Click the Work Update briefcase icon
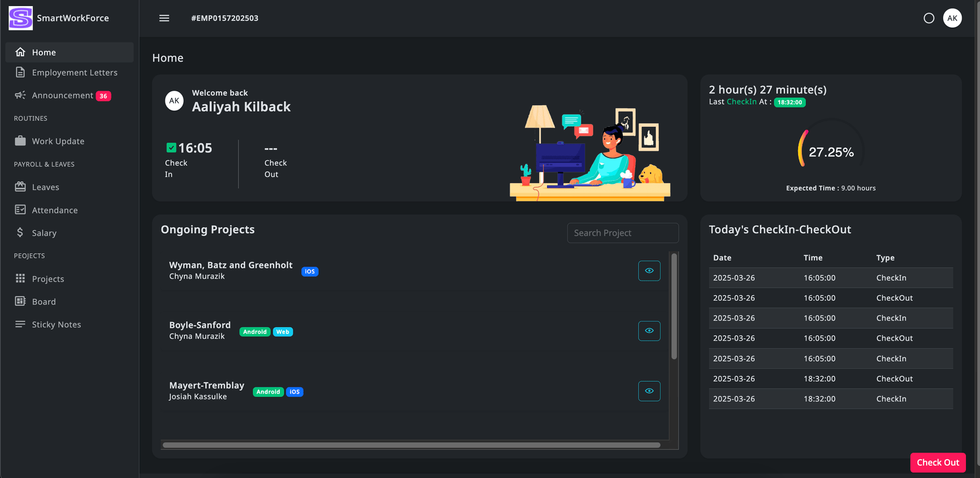The height and width of the screenshot is (478, 980). point(20,141)
